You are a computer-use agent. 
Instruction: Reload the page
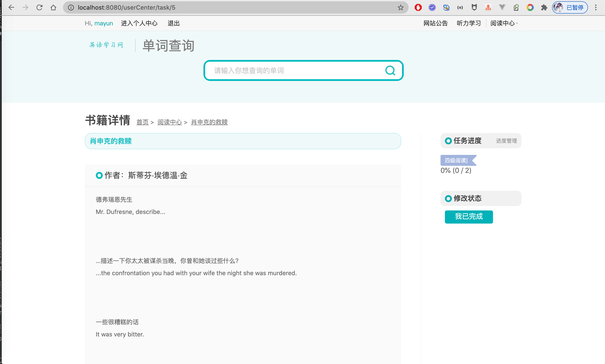pyautogui.click(x=40, y=8)
